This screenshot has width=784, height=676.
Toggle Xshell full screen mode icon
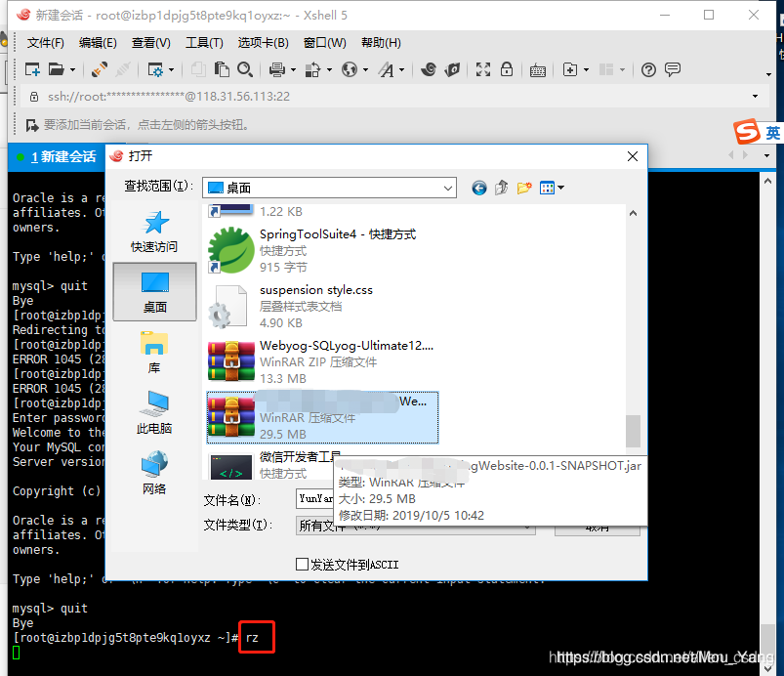click(x=481, y=69)
